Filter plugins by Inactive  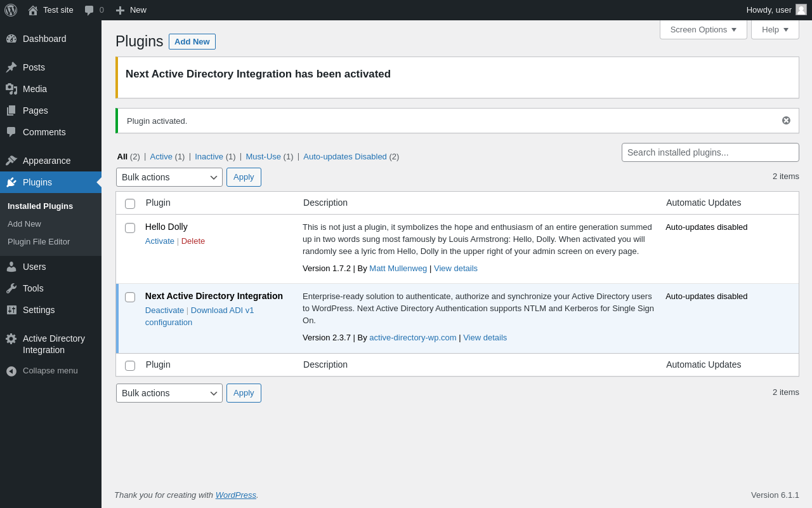pyautogui.click(x=209, y=156)
